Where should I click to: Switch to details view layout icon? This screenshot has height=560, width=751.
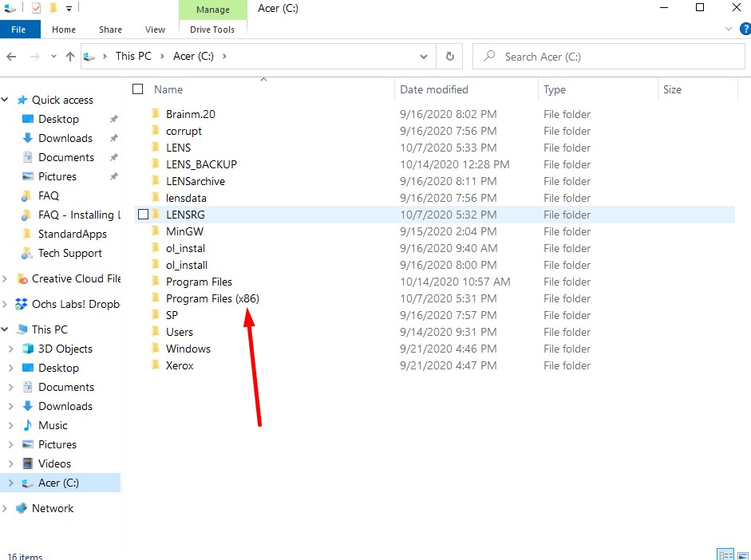click(725, 554)
